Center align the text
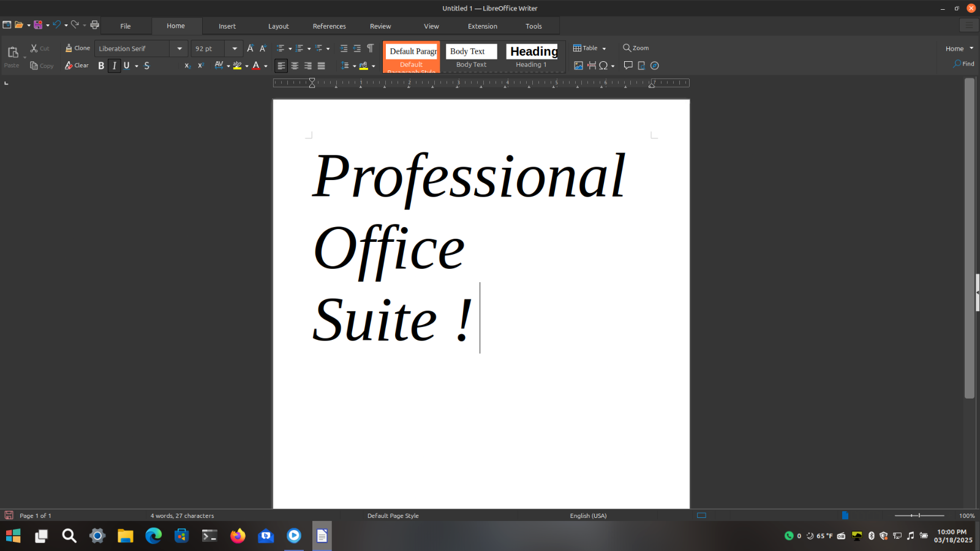 point(295,66)
